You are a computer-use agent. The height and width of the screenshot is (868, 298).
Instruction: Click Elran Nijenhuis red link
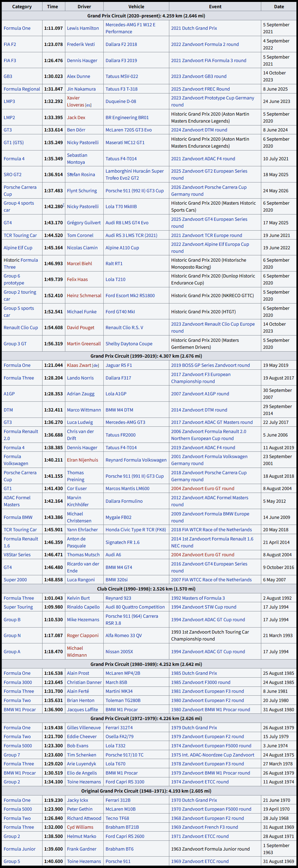(x=82, y=460)
